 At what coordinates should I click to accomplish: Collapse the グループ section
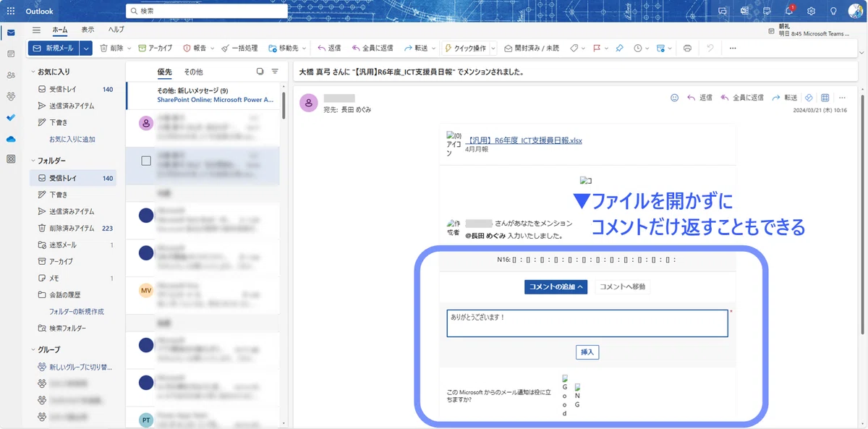(33, 349)
